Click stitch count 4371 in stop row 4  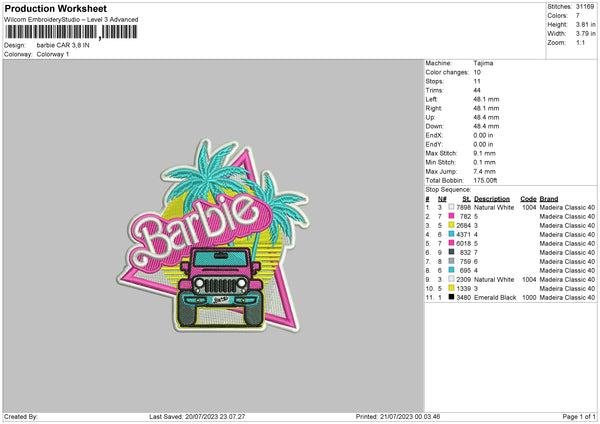point(463,235)
